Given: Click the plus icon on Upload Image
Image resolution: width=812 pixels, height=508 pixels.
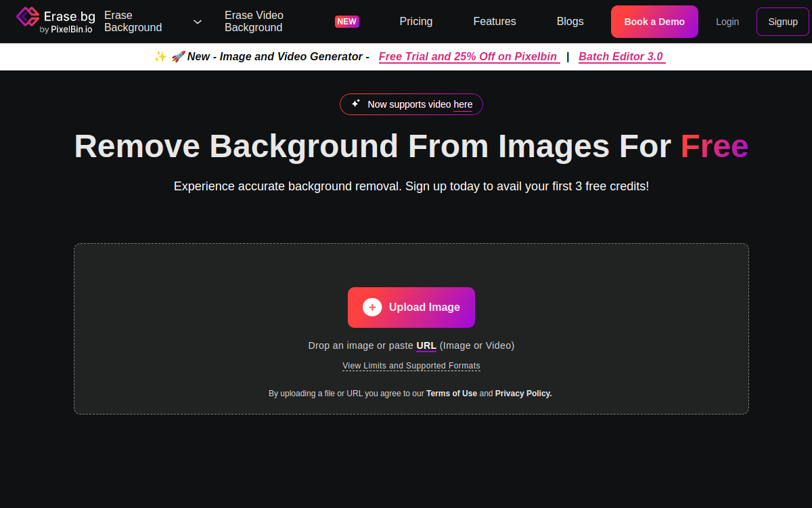Looking at the screenshot, I should pos(372,308).
